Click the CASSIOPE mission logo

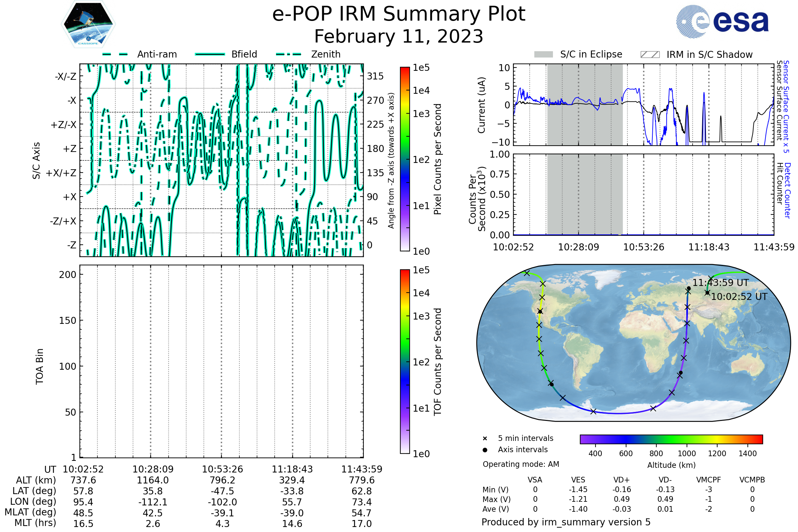click(88, 24)
